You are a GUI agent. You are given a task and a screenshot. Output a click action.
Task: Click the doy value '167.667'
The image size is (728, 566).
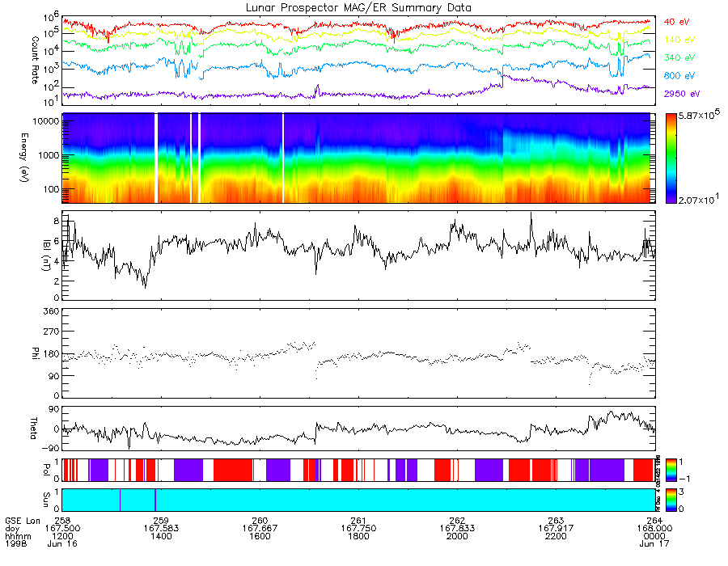pos(260,529)
